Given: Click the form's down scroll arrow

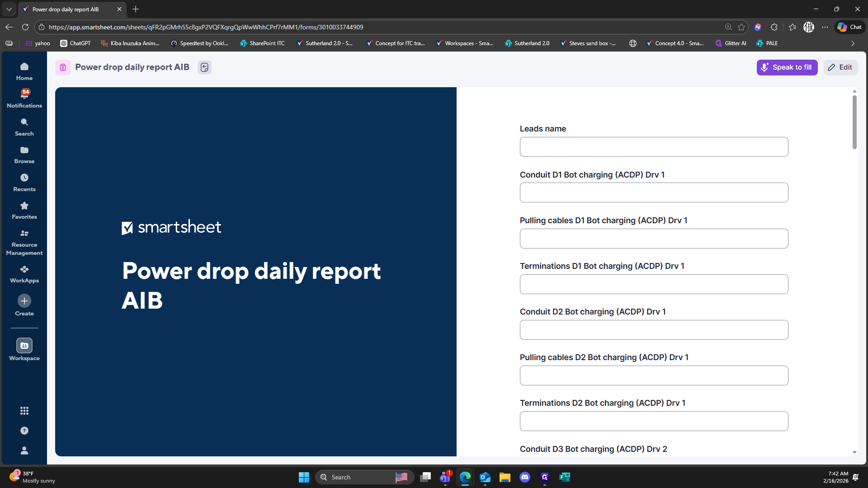Looking at the screenshot, I should click(854, 452).
